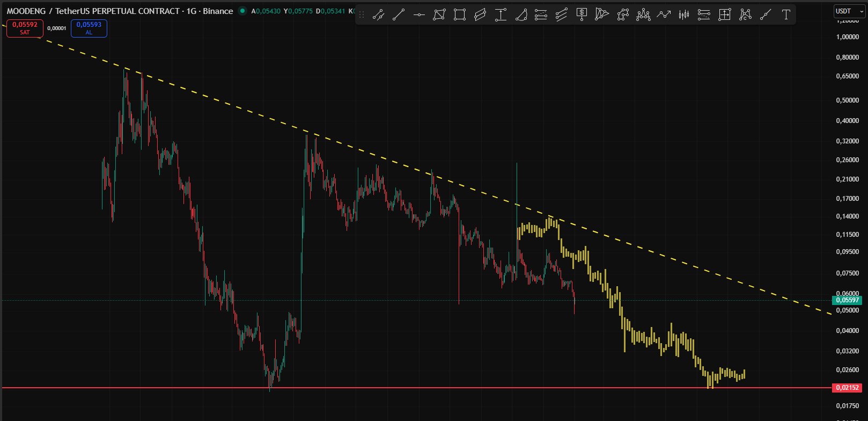This screenshot has width=868, height=421.
Task: Click the 0,26000 price scale label
Action: click(x=847, y=160)
